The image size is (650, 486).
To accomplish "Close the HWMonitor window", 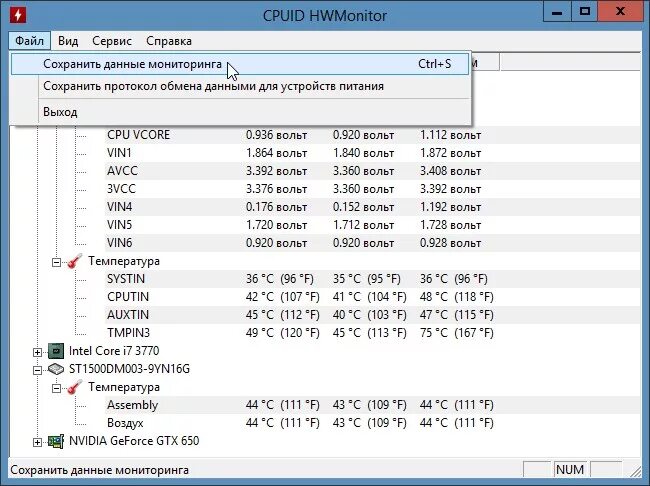I will (x=620, y=12).
